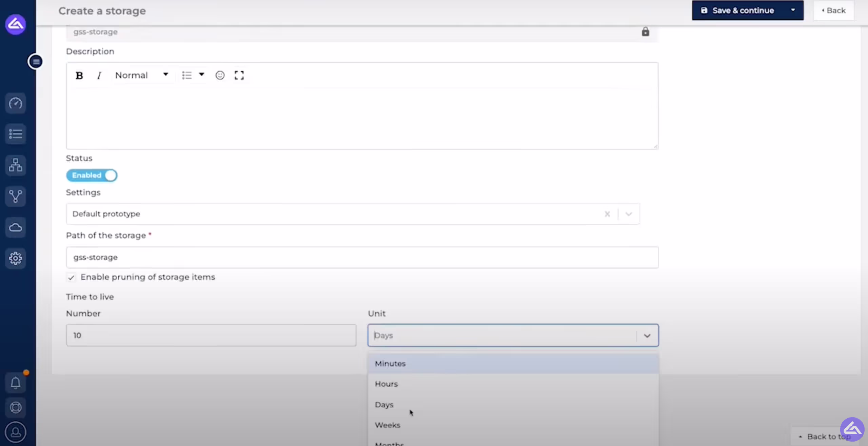
Task: Select Hours from unit list
Action: [x=513, y=384]
